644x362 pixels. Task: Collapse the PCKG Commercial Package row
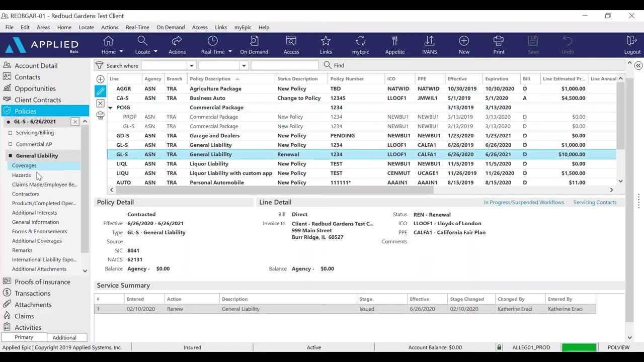tap(110, 108)
